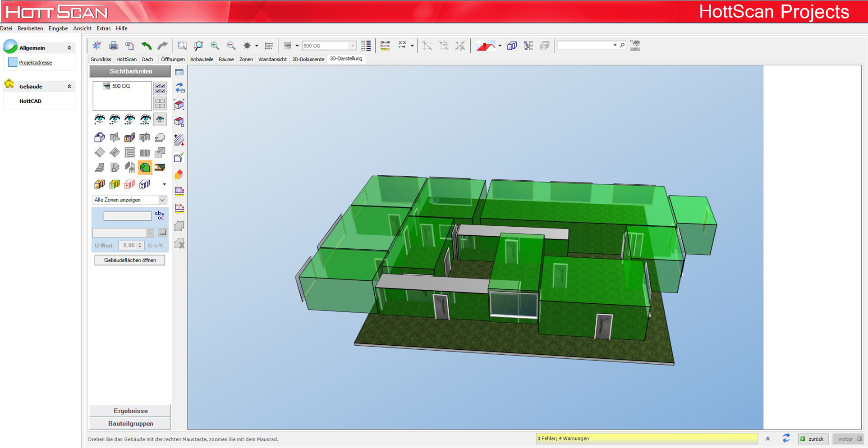Open the Bearbeiten menu
Image resolution: width=868 pixels, height=448 pixels.
(31, 28)
